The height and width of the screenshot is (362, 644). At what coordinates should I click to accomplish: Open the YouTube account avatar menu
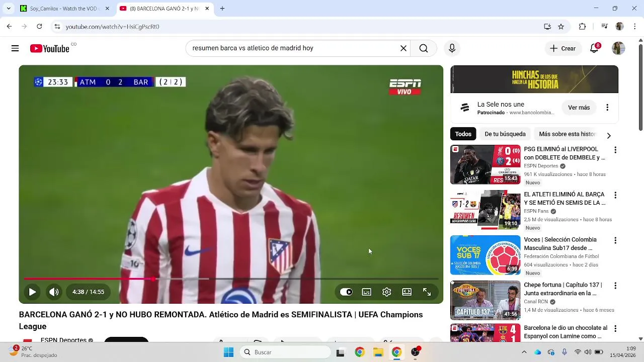(618, 48)
